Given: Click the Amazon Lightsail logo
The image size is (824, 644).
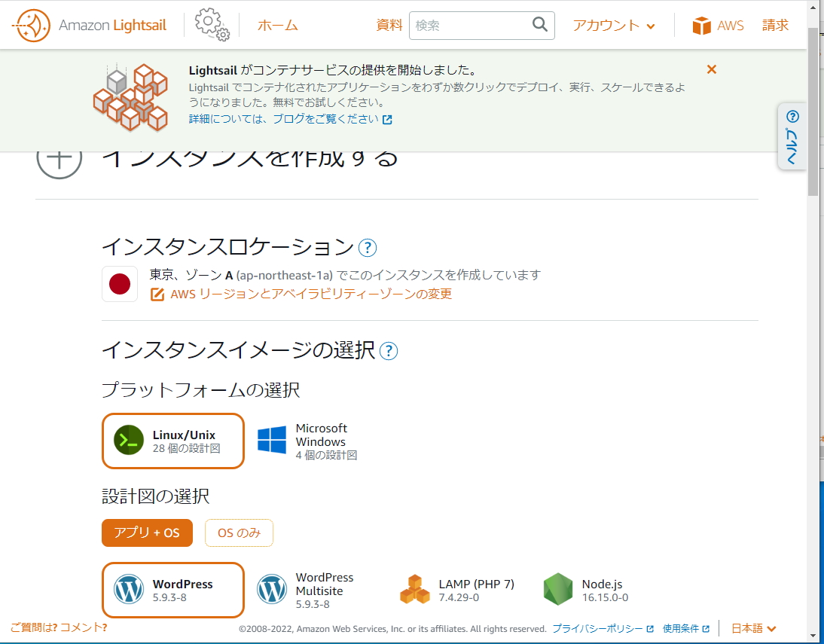Looking at the screenshot, I should [x=90, y=26].
